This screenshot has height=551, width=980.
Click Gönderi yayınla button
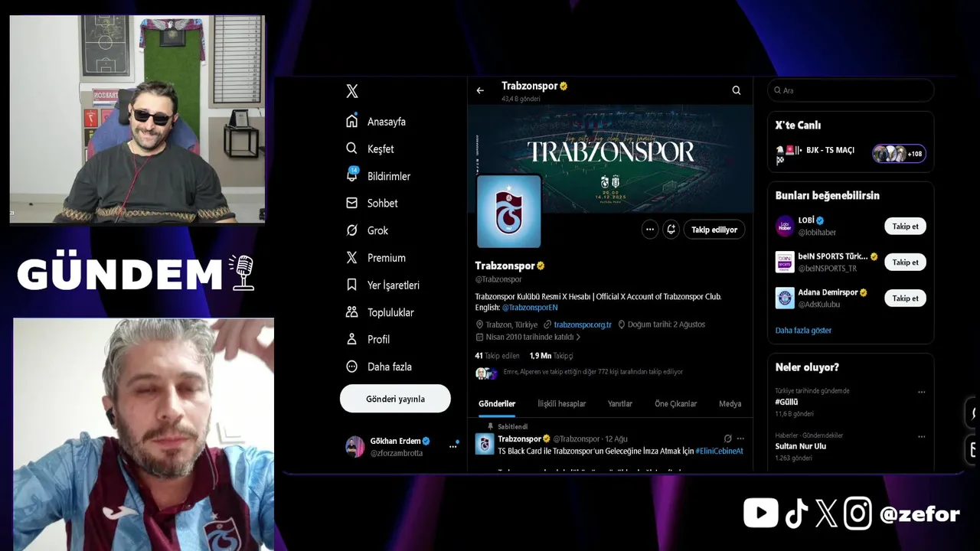pyautogui.click(x=395, y=399)
